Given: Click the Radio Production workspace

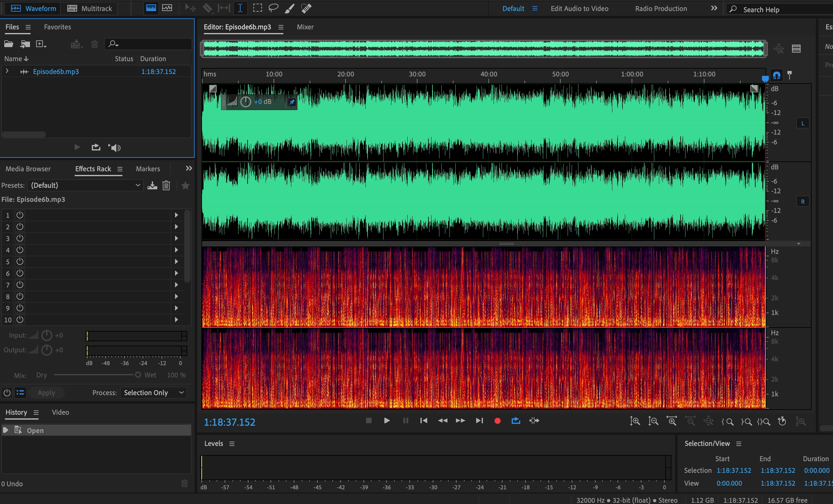Looking at the screenshot, I should point(661,9).
